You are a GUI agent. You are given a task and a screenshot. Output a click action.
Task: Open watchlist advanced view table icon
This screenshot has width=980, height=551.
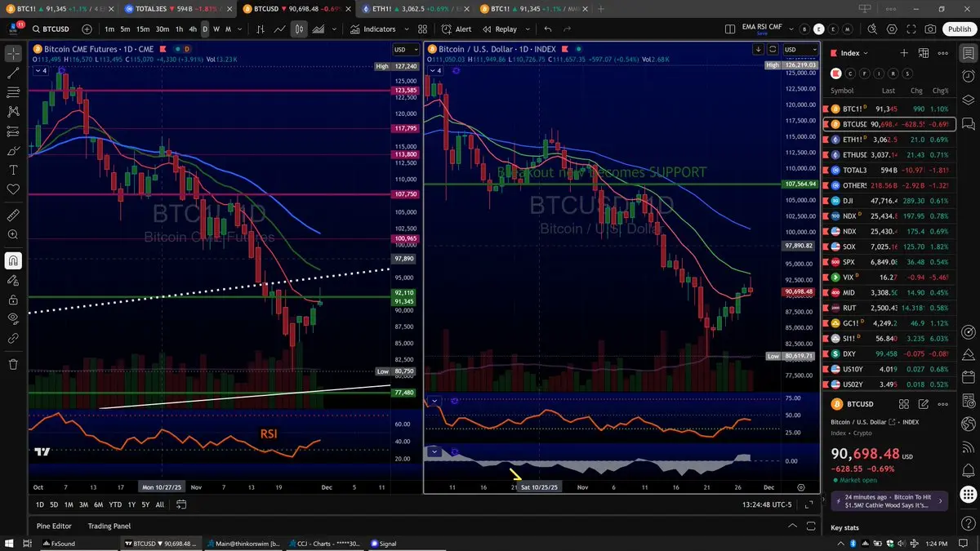click(924, 53)
